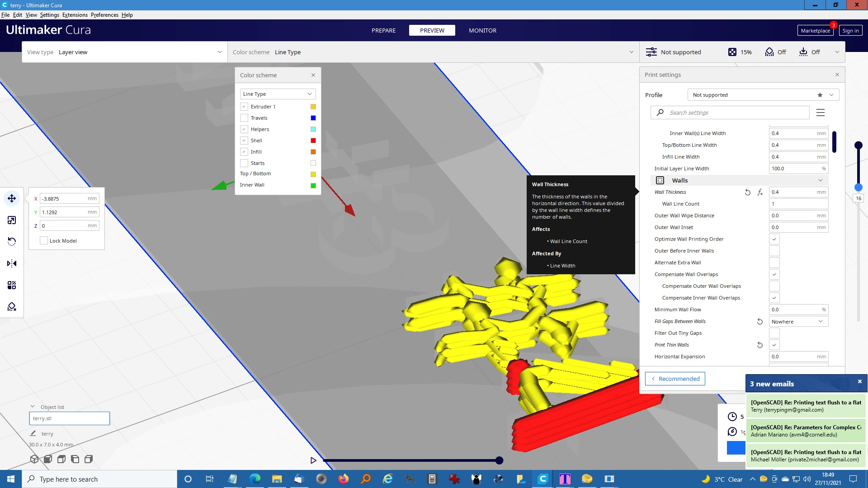Click the Shell red color swatch

tap(313, 141)
